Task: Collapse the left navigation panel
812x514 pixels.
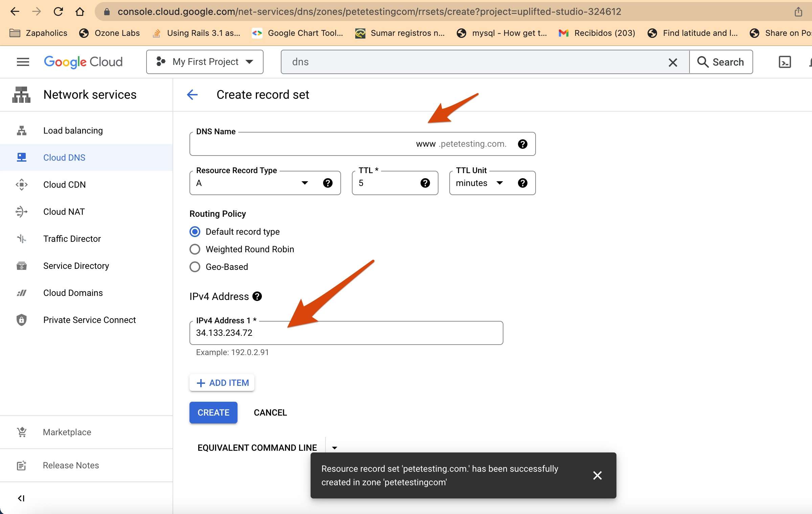Action: 21,498
